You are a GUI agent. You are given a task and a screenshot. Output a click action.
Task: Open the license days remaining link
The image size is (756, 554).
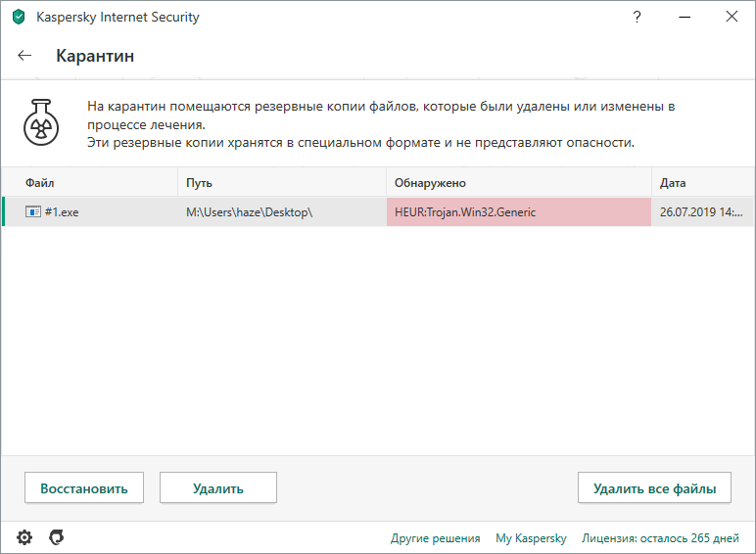pyautogui.click(x=660, y=538)
